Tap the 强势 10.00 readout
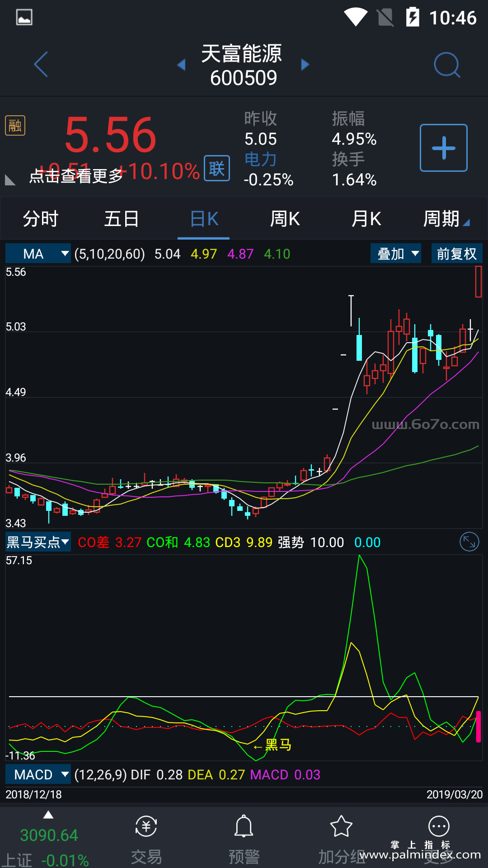This screenshot has height=868, width=488. coord(311,542)
